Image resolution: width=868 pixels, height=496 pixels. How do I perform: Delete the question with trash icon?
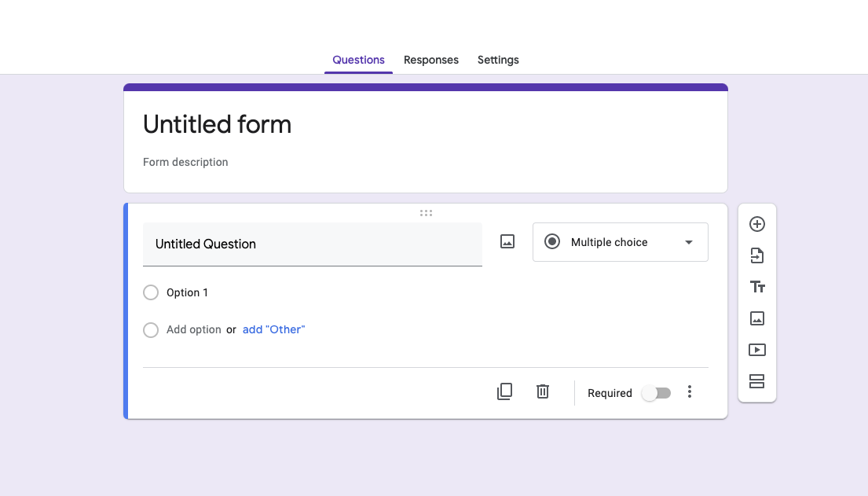[x=543, y=391]
